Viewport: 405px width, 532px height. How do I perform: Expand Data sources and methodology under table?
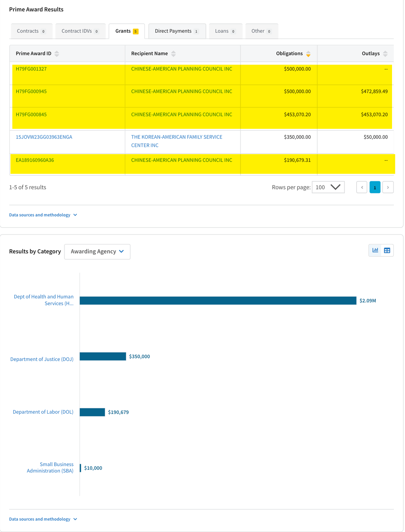click(x=43, y=215)
